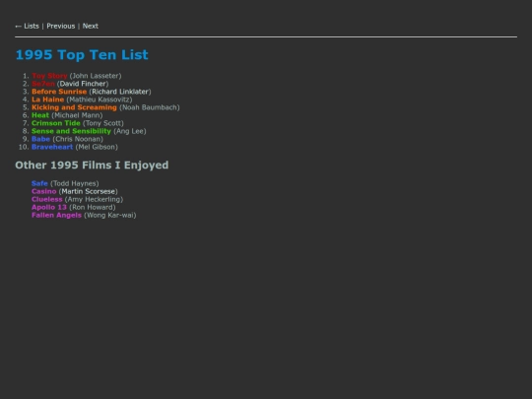532x399 pixels.
Task: Click director name David Fincher
Action: (x=83, y=84)
